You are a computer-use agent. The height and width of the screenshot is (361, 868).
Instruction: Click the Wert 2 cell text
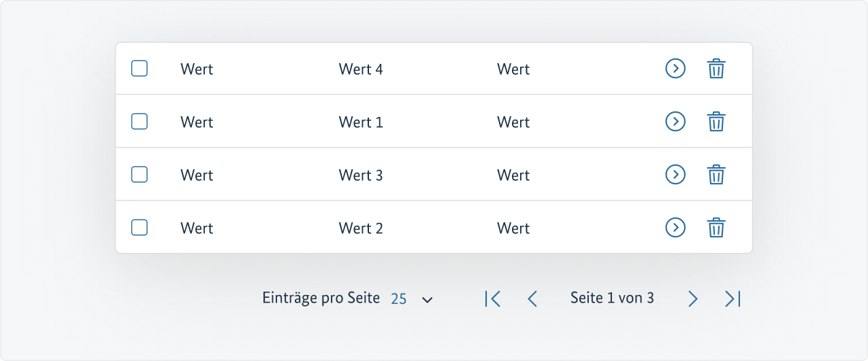(361, 228)
